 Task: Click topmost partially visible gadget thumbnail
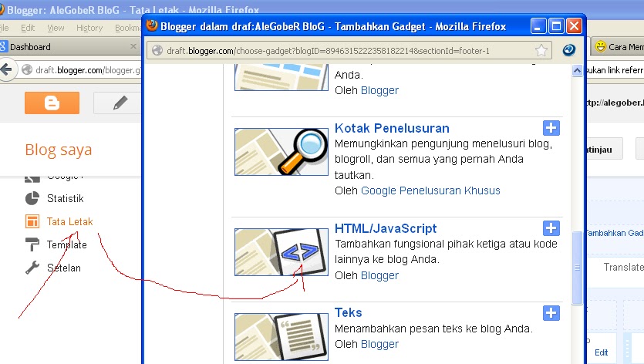tap(282, 77)
